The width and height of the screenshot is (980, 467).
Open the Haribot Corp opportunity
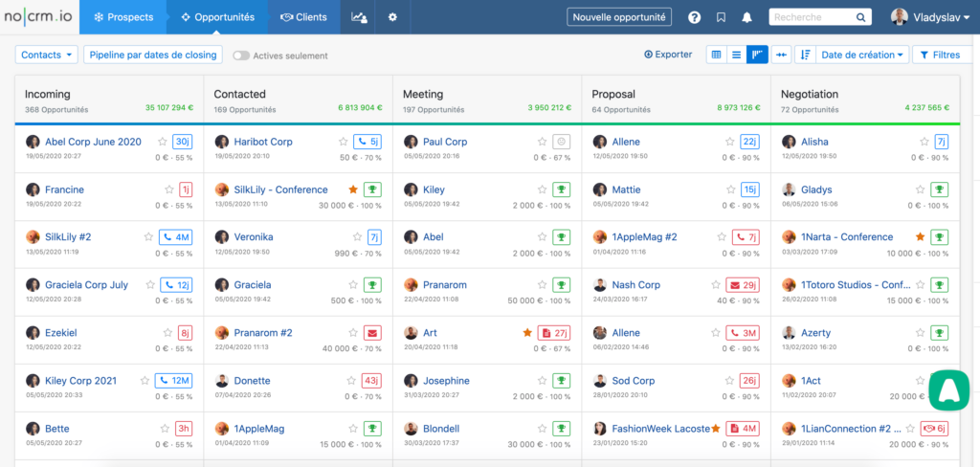(263, 142)
